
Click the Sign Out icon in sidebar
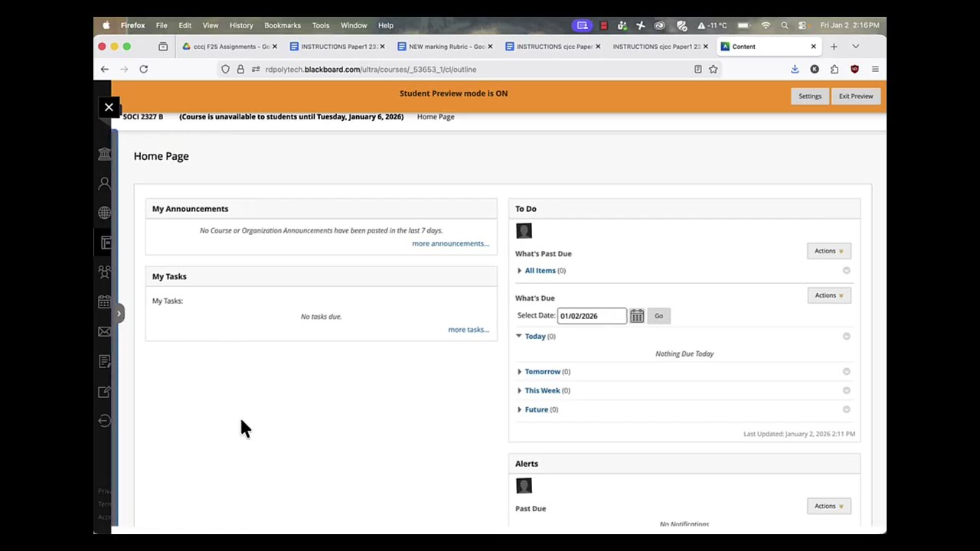point(105,421)
